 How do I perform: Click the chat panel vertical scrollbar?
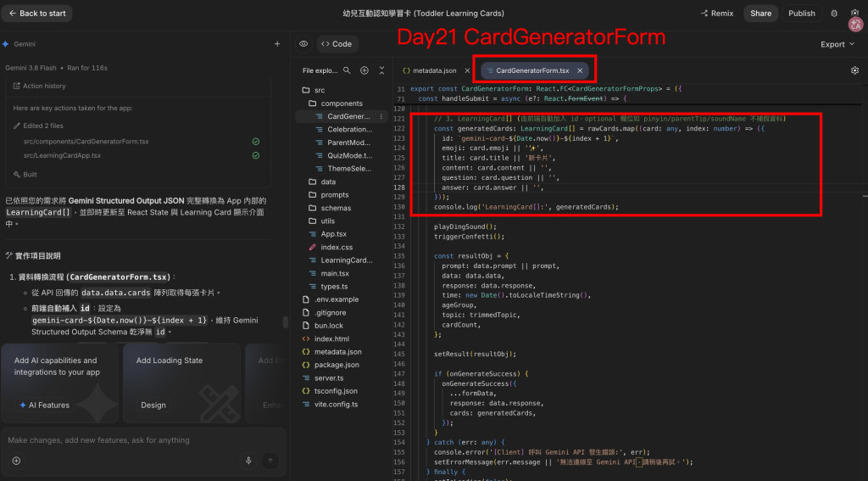point(285,322)
